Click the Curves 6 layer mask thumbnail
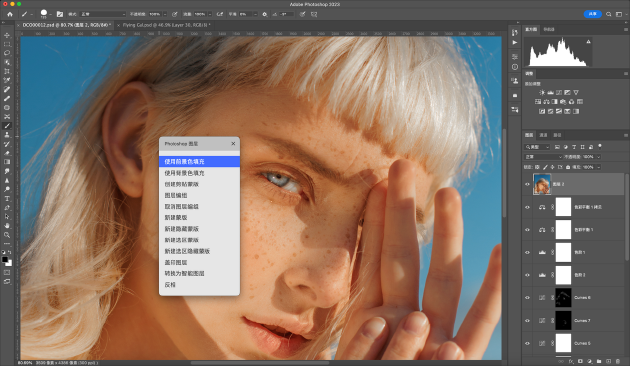 [563, 298]
